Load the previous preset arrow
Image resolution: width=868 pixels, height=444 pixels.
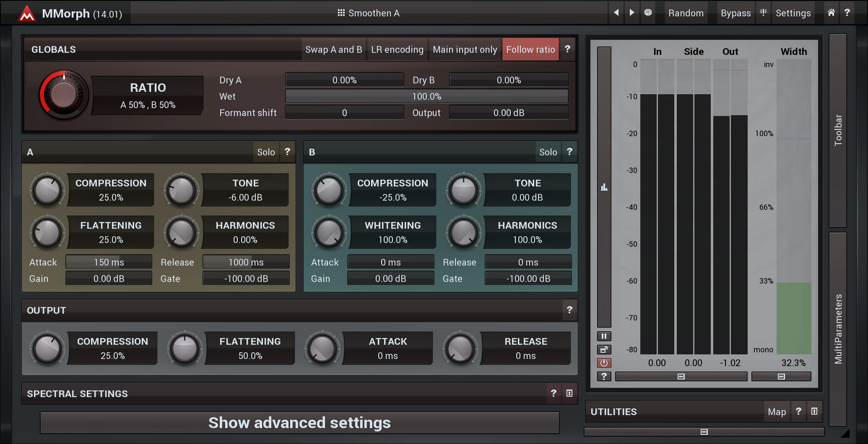coord(616,13)
